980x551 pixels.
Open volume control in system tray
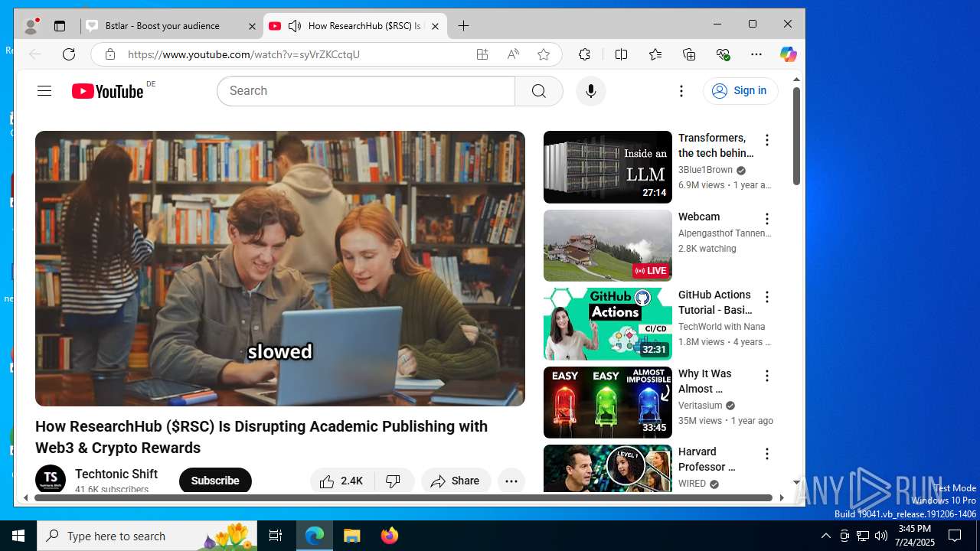(881, 536)
